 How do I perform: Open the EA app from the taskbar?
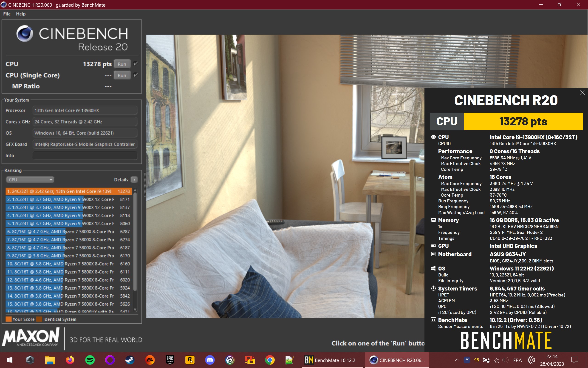point(150,360)
